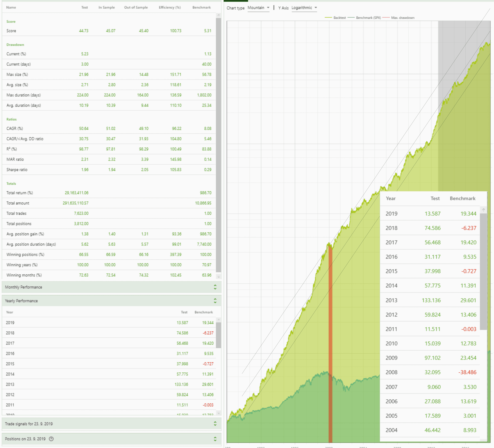The image size is (494, 448).
Task: Click the statistics table scrollbar up arrow
Action: (219, 15)
